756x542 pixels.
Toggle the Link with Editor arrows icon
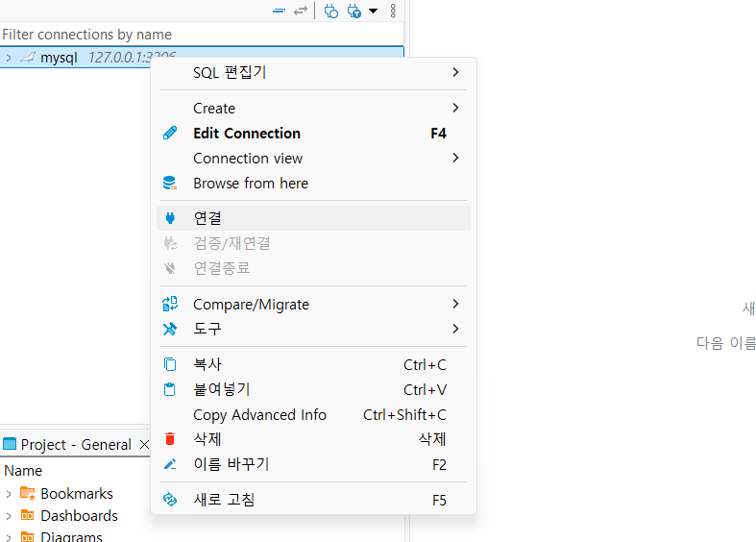click(301, 11)
